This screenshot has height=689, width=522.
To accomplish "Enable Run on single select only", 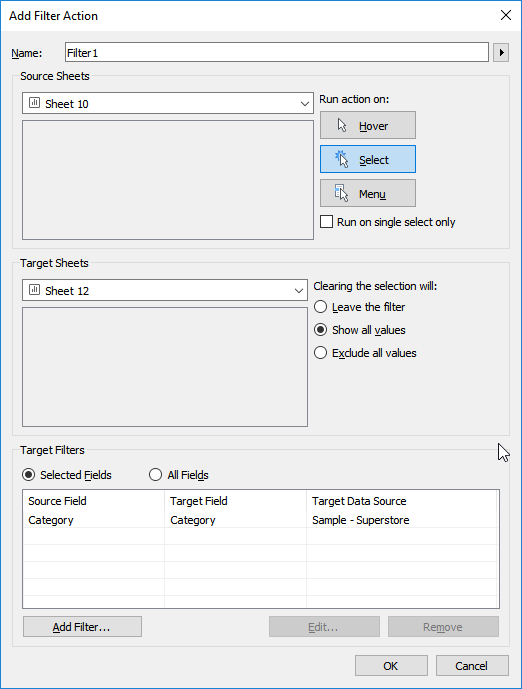I will coord(326,221).
